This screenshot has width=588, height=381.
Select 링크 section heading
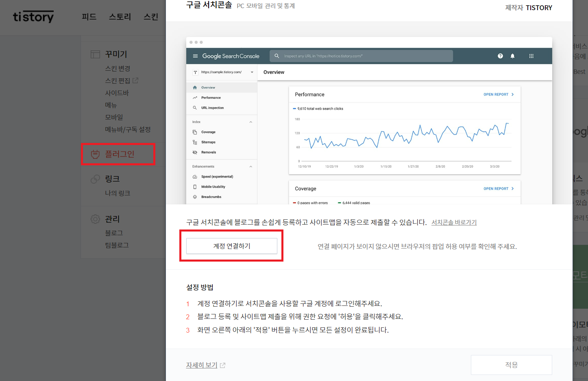(x=112, y=179)
